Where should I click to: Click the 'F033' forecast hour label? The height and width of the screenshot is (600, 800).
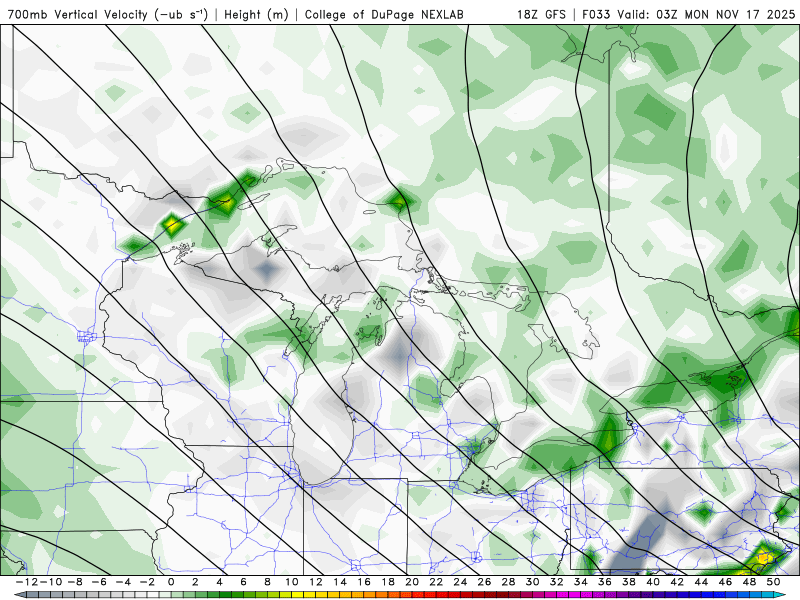tap(596, 14)
